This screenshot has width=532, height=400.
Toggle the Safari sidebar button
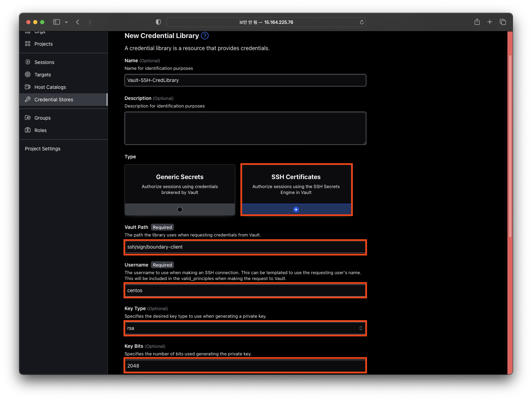point(56,22)
